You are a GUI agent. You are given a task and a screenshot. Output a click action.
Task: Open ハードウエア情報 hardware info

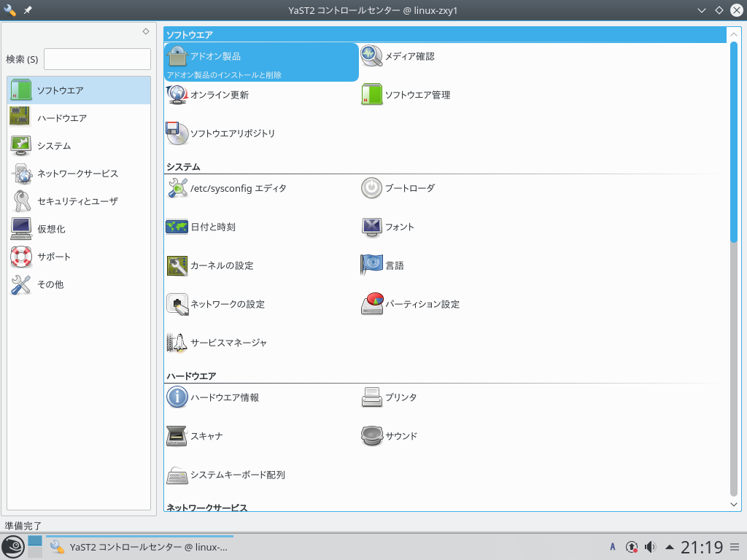click(224, 397)
